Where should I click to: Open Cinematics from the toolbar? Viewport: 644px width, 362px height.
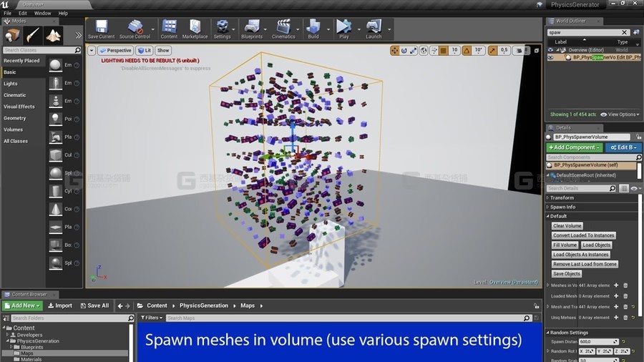(283, 29)
